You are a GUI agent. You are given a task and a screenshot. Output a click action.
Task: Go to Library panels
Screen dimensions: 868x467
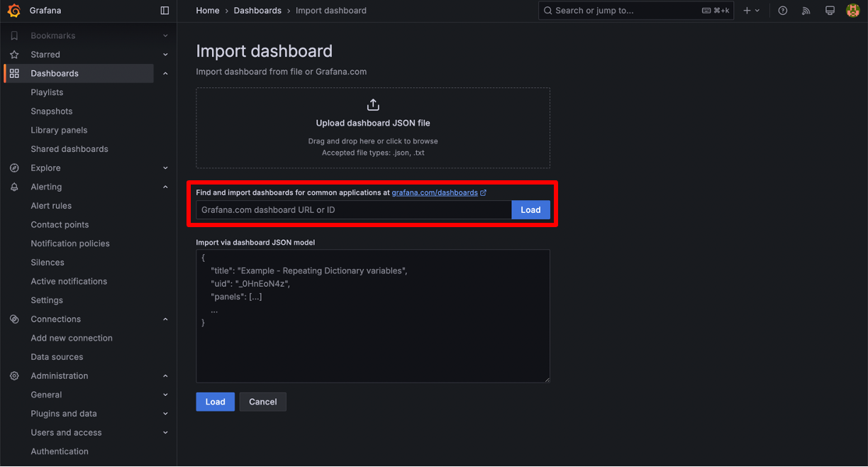[59, 130]
